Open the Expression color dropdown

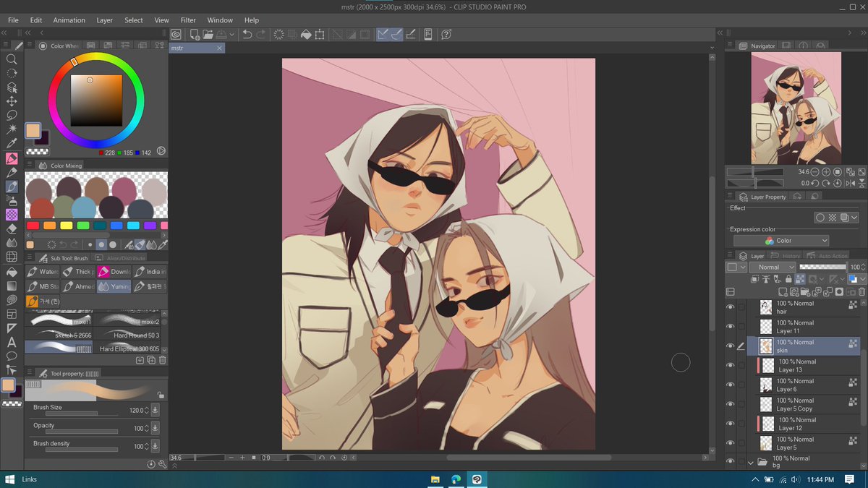(x=781, y=241)
